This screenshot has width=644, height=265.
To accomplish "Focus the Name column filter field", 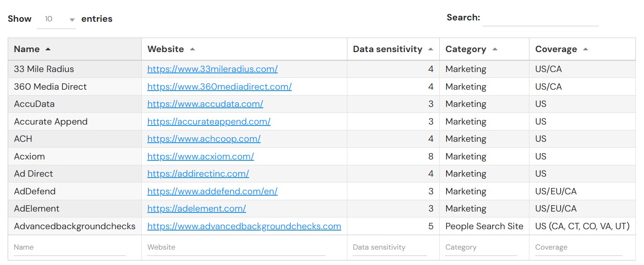I will click(70, 247).
